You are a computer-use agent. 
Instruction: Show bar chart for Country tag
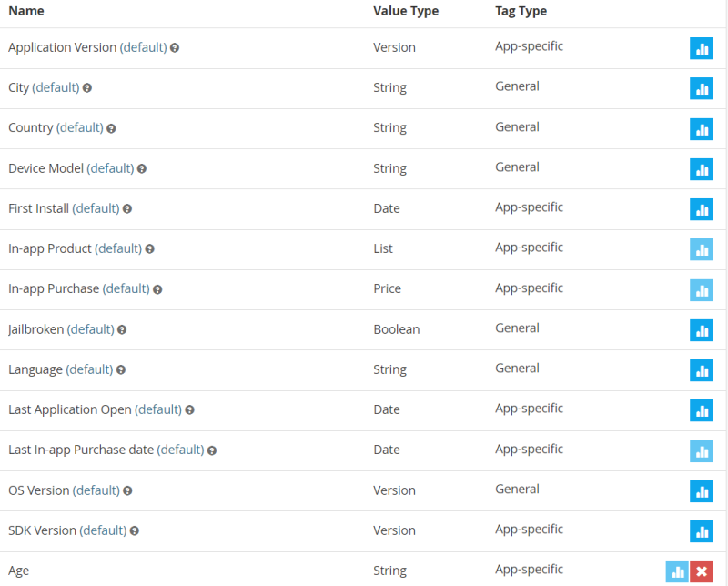(701, 128)
